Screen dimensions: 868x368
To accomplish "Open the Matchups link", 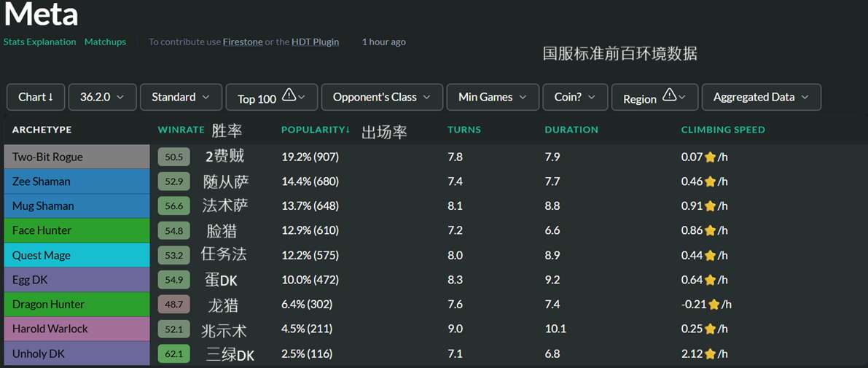I will point(105,42).
